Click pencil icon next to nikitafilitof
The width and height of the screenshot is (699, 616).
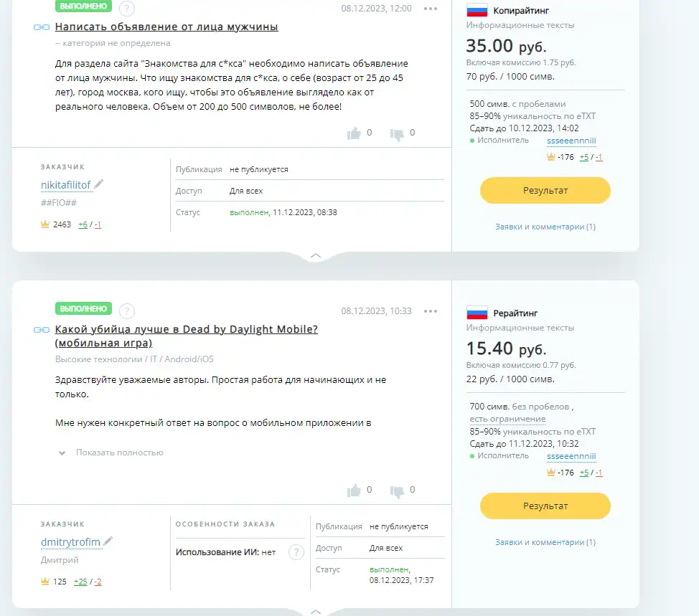[98, 184]
